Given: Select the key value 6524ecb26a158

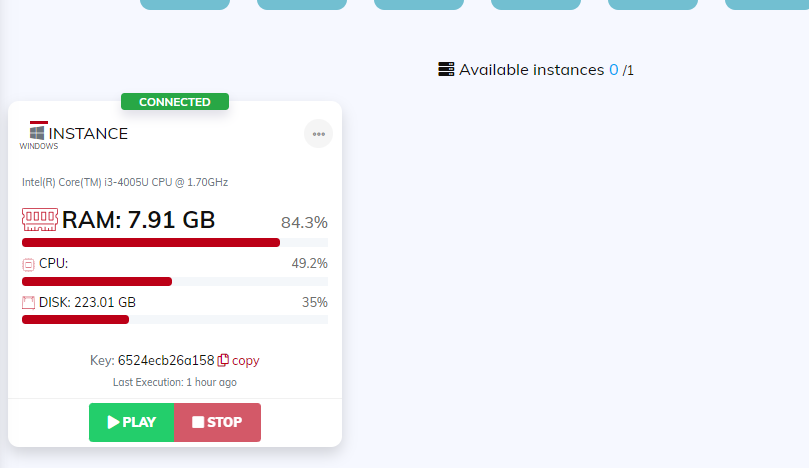Looking at the screenshot, I should (166, 360).
